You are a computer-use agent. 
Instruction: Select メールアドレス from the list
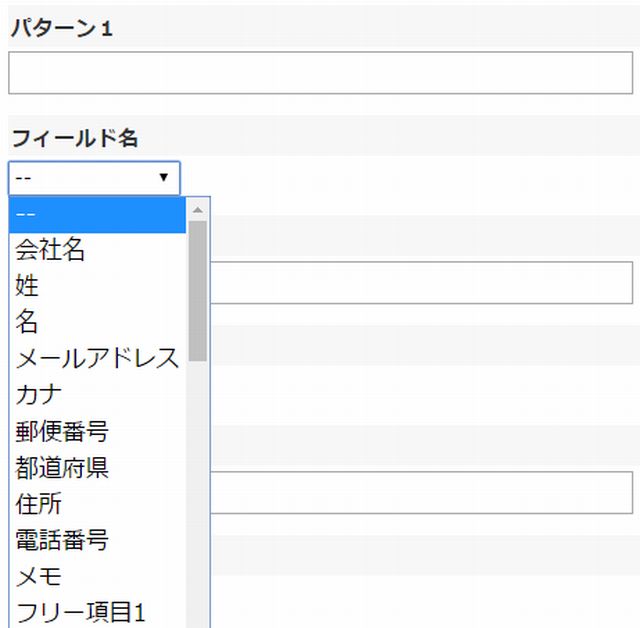point(98,358)
